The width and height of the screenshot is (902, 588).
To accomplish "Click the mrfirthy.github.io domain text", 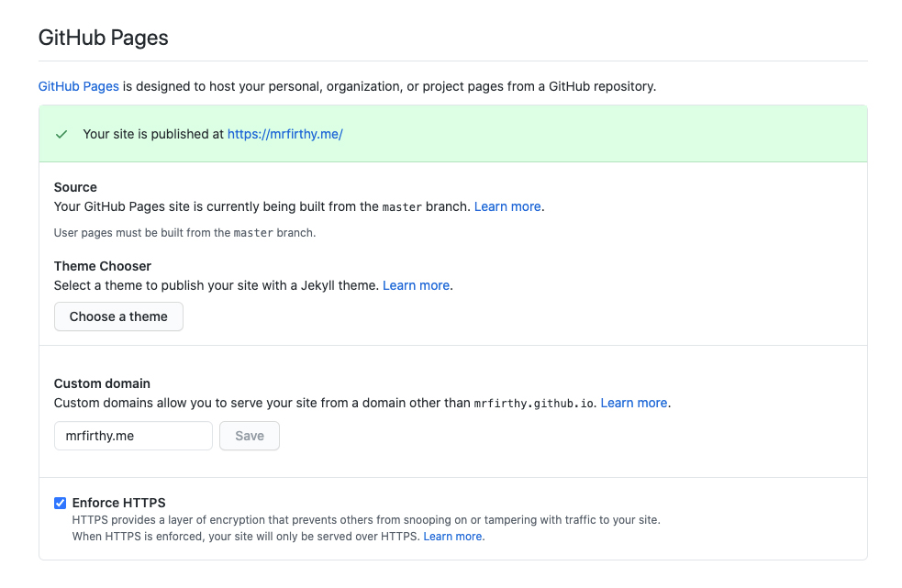I will pyautogui.click(x=534, y=404).
